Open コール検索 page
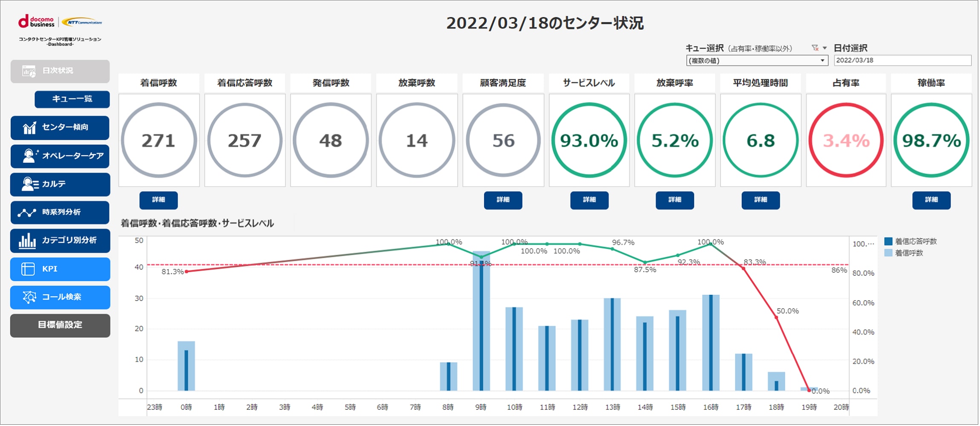This screenshot has width=980, height=426. point(60,297)
